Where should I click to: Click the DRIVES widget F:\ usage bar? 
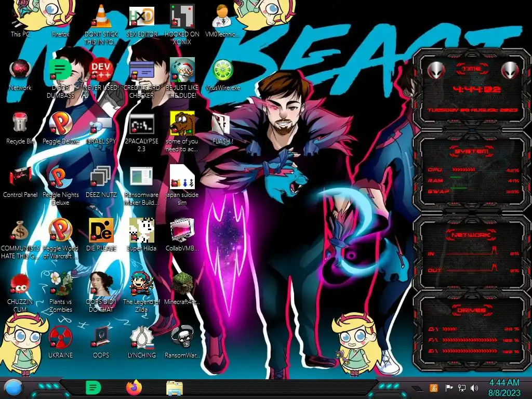470,340
